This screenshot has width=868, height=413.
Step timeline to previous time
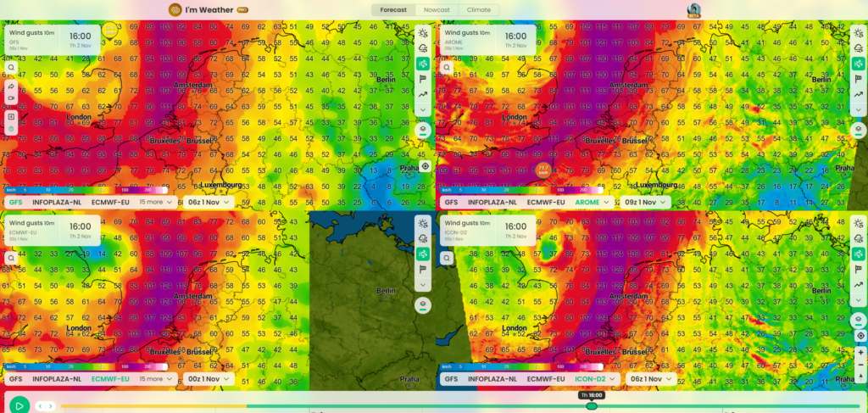(x=41, y=406)
